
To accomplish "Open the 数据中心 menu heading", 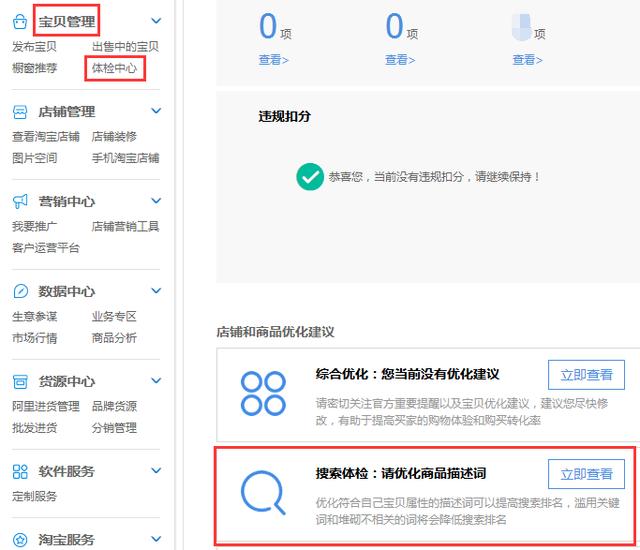I will (67, 291).
